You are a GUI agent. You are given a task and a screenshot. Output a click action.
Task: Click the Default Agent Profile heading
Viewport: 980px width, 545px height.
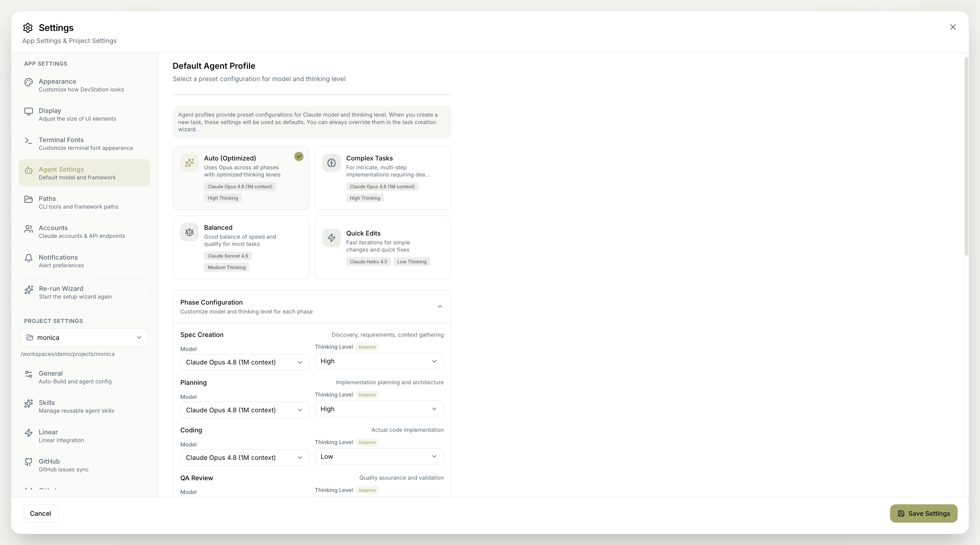(x=214, y=66)
